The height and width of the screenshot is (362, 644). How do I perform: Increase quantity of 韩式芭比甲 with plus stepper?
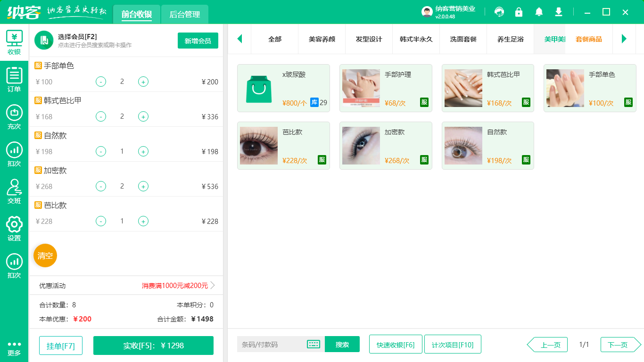tap(143, 116)
